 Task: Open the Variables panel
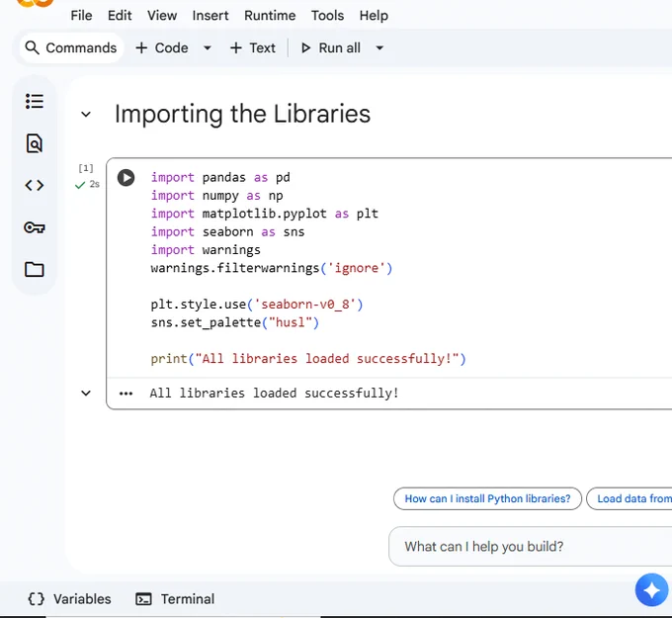point(69,598)
